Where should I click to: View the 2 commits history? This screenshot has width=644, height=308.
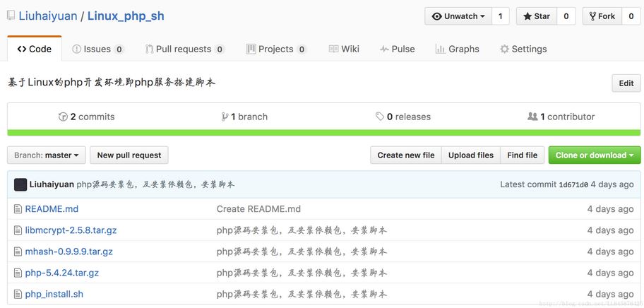pos(87,117)
